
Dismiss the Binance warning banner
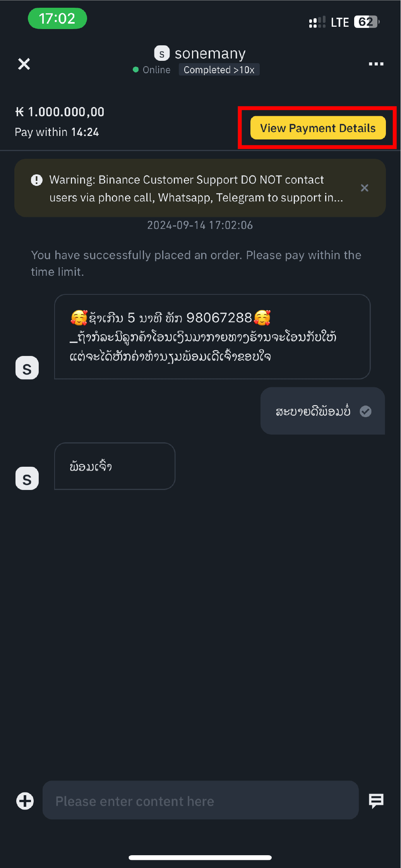click(x=364, y=188)
